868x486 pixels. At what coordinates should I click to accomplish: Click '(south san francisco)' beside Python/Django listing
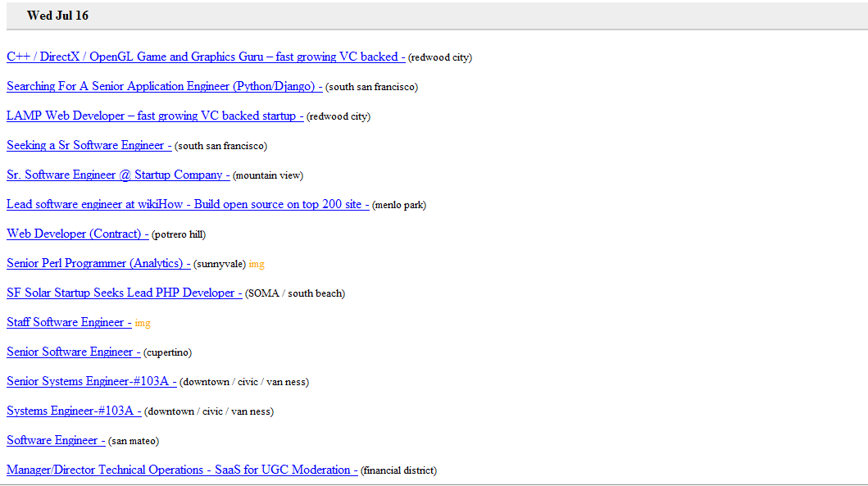371,87
